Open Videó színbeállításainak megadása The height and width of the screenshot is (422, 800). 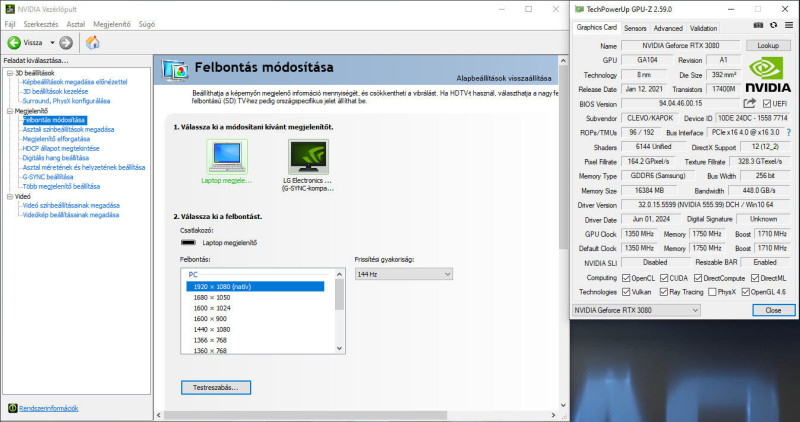click(x=71, y=206)
